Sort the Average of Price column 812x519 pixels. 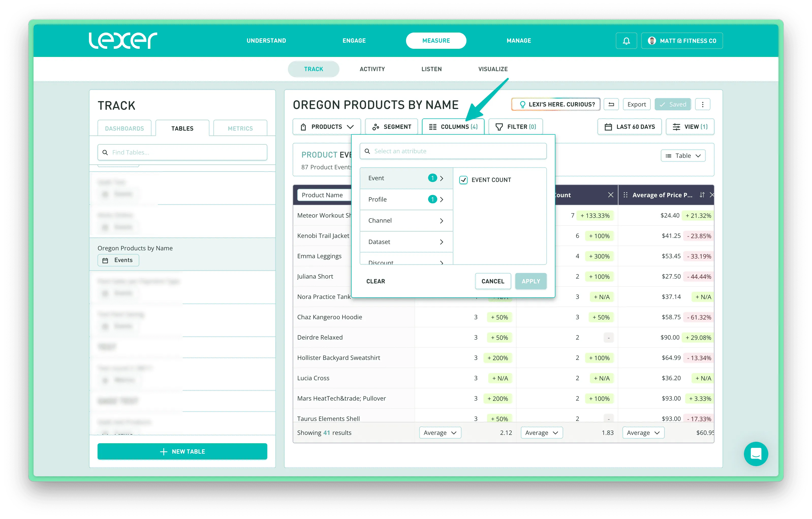pos(702,195)
